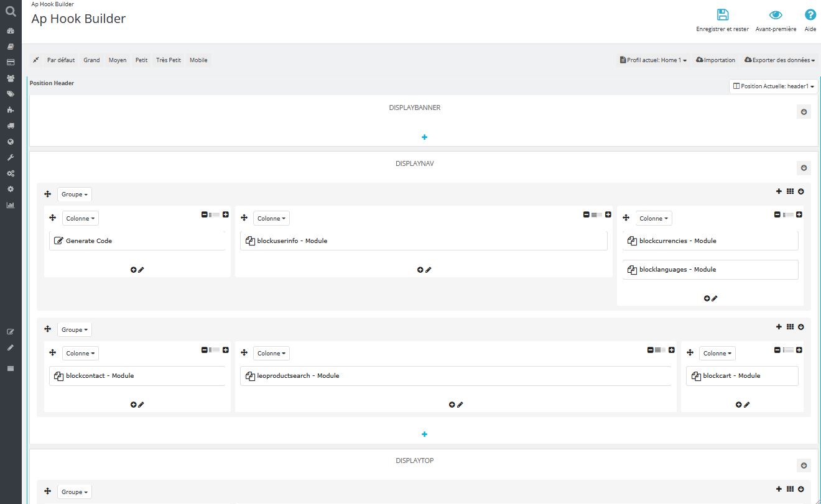Open the leoproductsearch - Module widget
The height and width of the screenshot is (504, 821).
coord(298,376)
